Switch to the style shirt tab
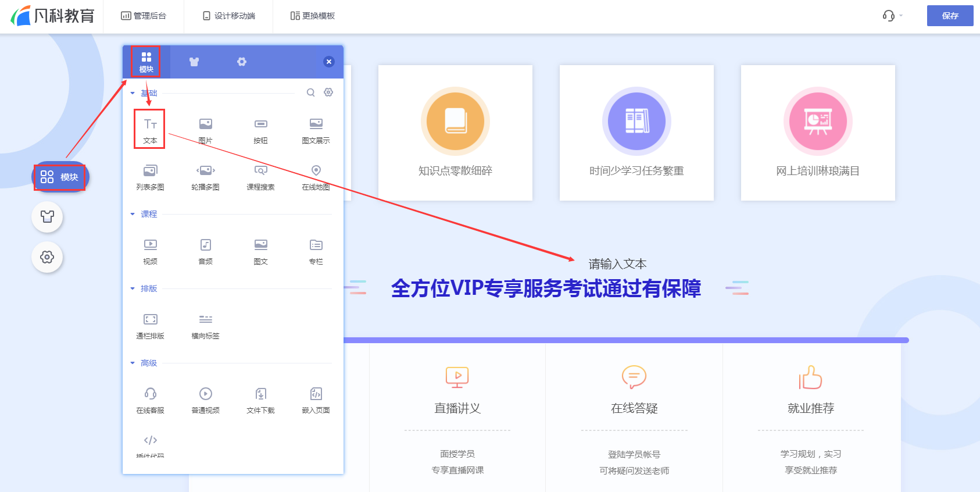 pyautogui.click(x=194, y=62)
